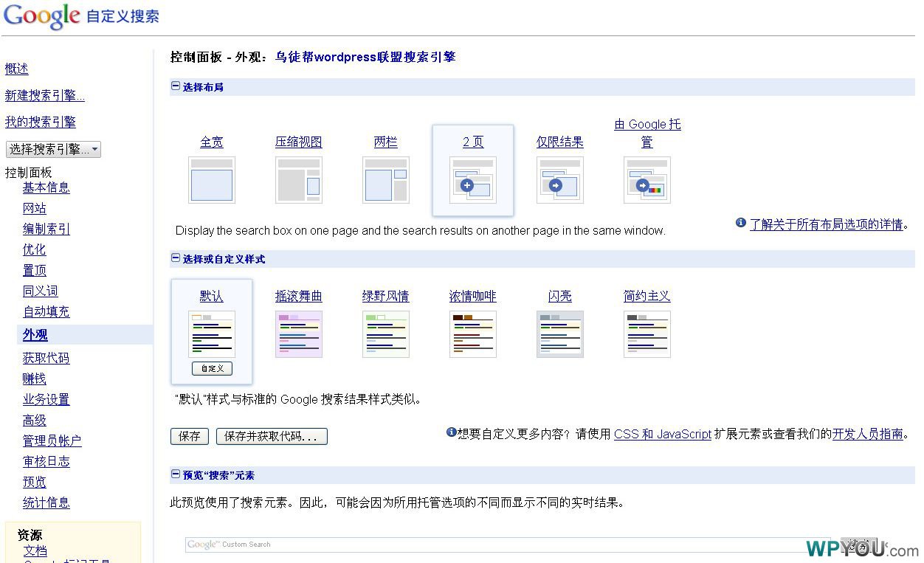Click the 闪亮 style label link
The width and height of the screenshot is (924, 563).
560,296
